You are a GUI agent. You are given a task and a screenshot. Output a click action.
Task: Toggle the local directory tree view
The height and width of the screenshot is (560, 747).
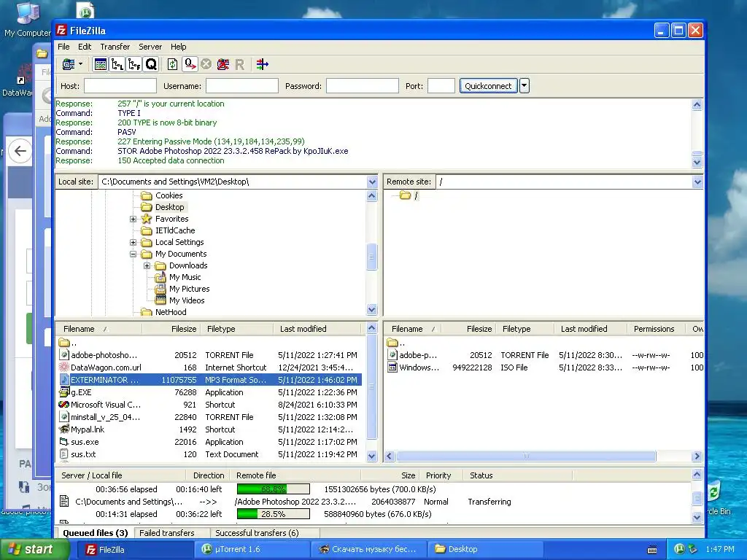pos(117,64)
